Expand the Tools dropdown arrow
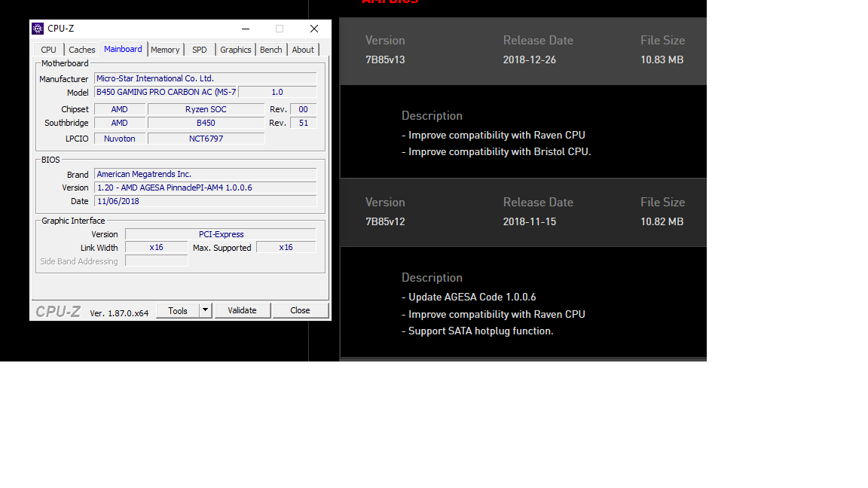868x488 pixels. [206, 310]
